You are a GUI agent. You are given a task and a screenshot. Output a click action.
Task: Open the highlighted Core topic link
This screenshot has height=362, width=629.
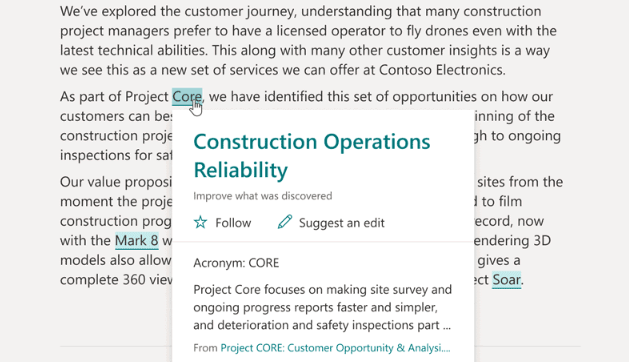coord(187,97)
